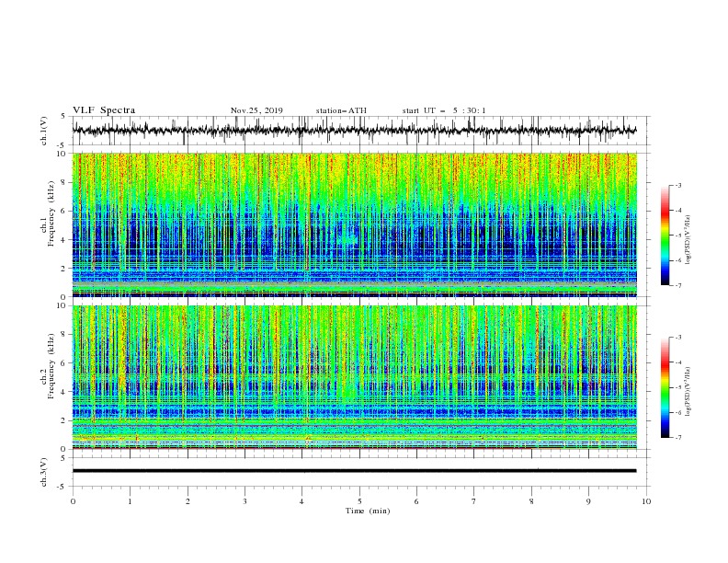
Task: Click the "6" frequency tick of ch.1 spectrogram
Action: (x=63, y=211)
